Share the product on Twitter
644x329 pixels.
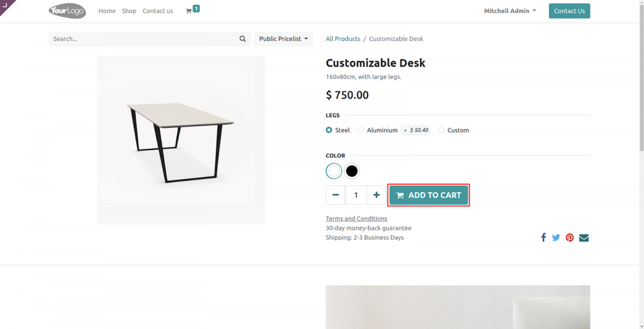556,237
